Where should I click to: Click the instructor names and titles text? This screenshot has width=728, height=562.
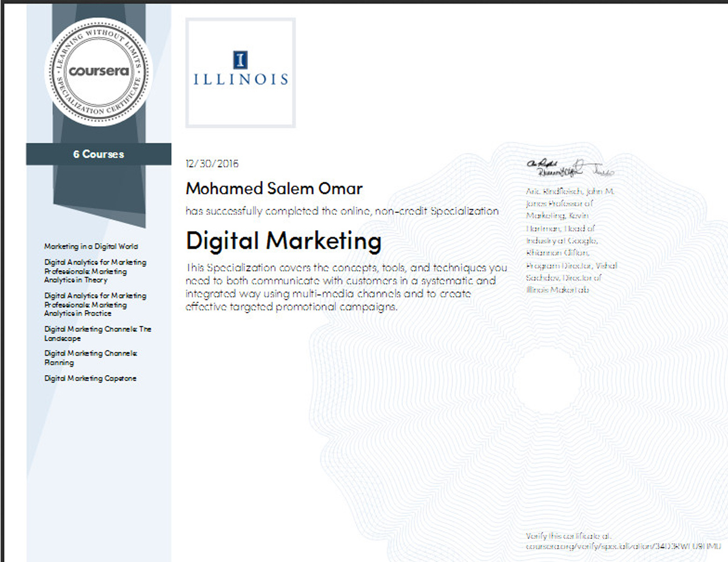(x=570, y=241)
